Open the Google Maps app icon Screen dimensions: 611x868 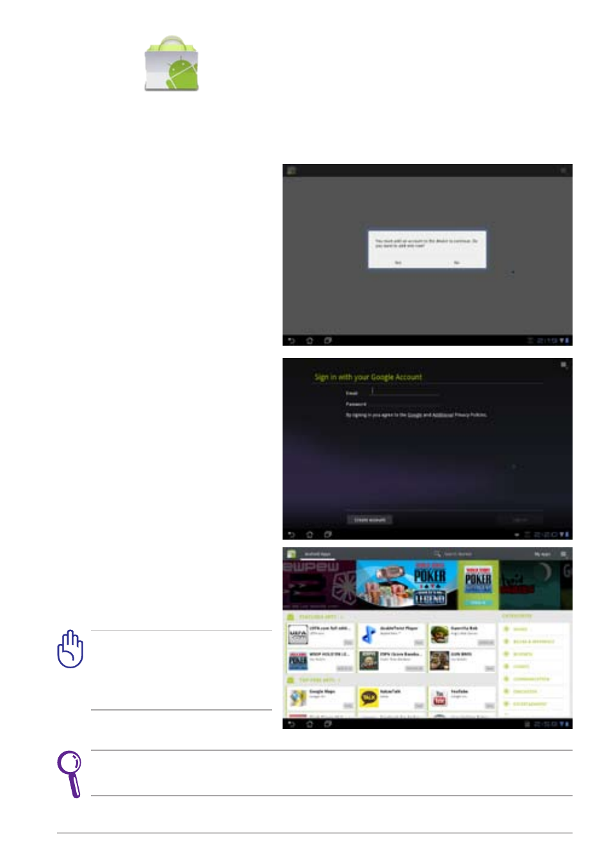pos(298,698)
